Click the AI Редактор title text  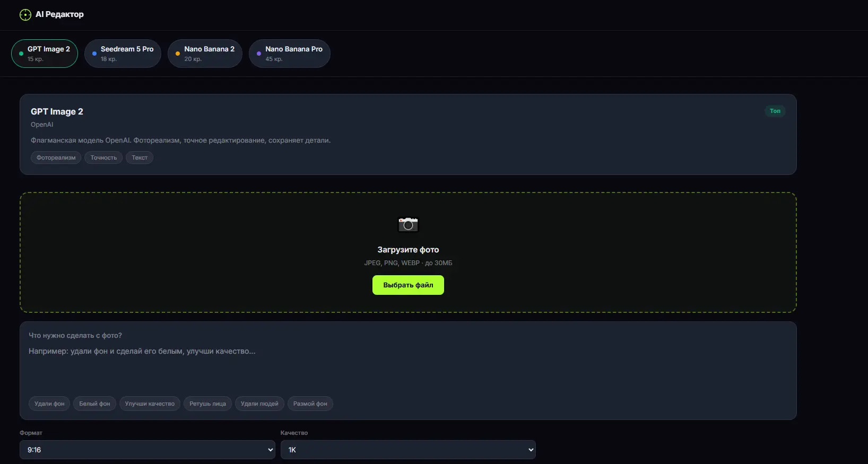[59, 14]
